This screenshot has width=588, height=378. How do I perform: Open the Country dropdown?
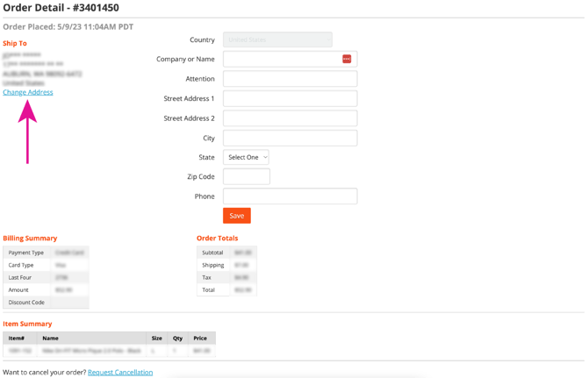point(277,39)
